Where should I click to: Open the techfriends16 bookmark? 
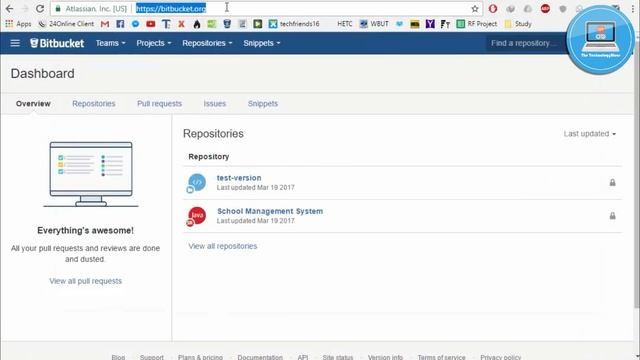294,24
